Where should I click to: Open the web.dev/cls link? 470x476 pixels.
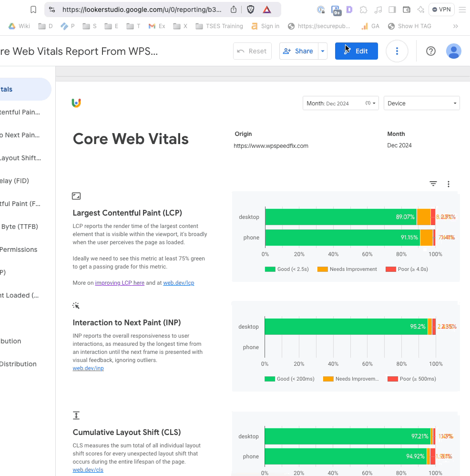[x=88, y=470]
